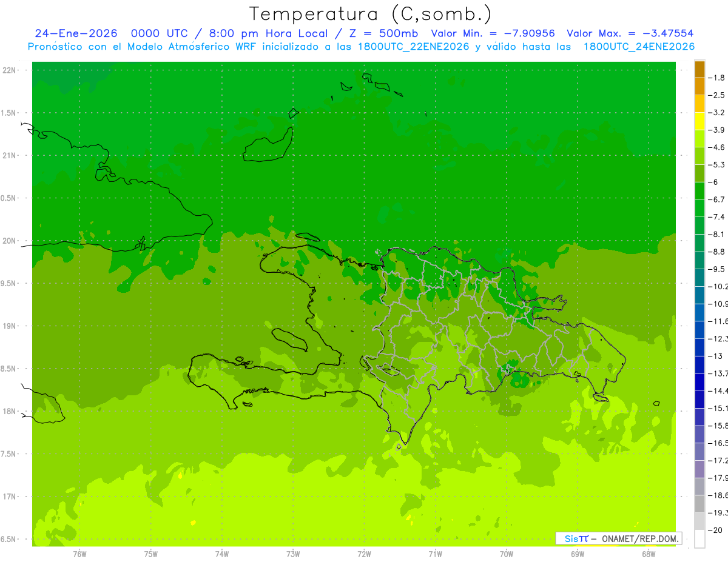Click the '69W' longitude axis label
This screenshot has width=728, height=562.
point(578,554)
